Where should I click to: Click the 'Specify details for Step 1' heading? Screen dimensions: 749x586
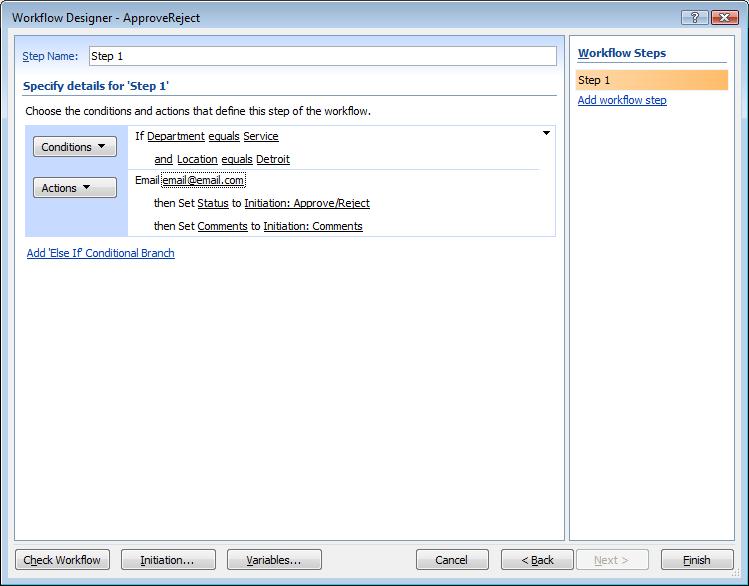96,86
